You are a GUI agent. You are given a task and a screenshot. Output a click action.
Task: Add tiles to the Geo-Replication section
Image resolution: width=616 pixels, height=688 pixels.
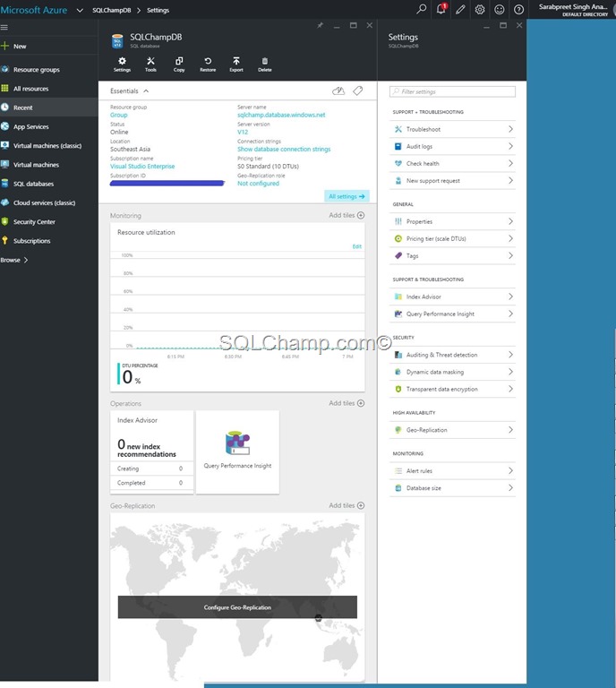pyautogui.click(x=346, y=505)
